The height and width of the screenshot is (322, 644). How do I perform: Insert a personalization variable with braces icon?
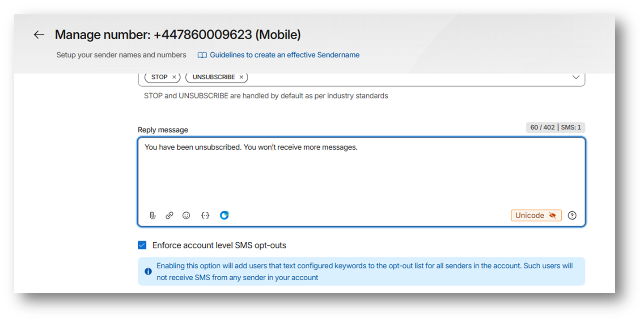[205, 215]
